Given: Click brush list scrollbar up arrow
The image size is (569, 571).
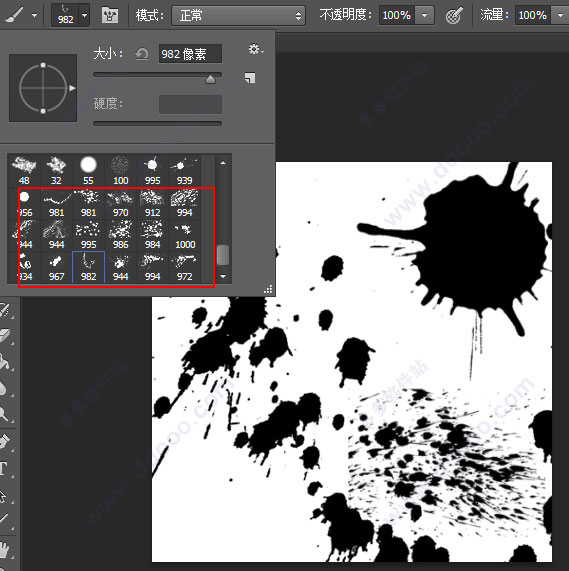Looking at the screenshot, I should pos(223,163).
